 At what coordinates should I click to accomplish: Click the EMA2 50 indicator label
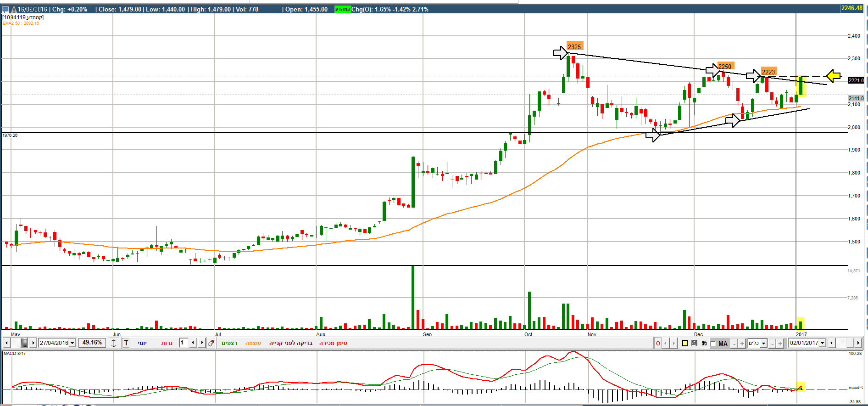[21, 23]
